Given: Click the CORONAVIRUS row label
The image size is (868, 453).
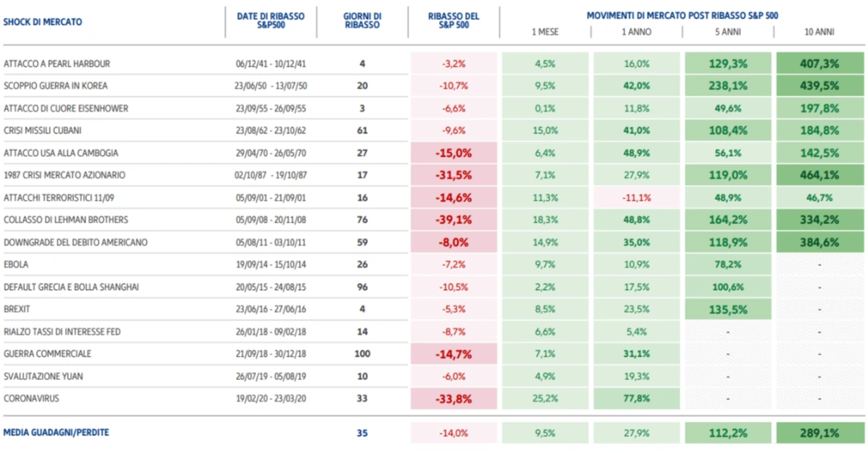Looking at the screenshot, I should pyautogui.click(x=31, y=398).
